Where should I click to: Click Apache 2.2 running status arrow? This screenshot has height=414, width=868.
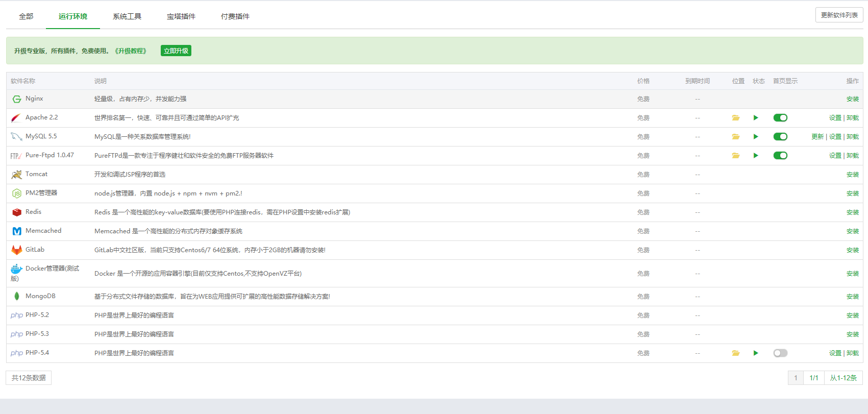pyautogui.click(x=756, y=118)
